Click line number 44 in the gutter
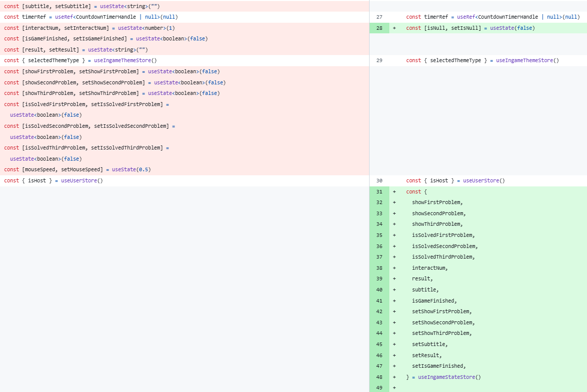This screenshot has width=587, height=392. [x=379, y=333]
